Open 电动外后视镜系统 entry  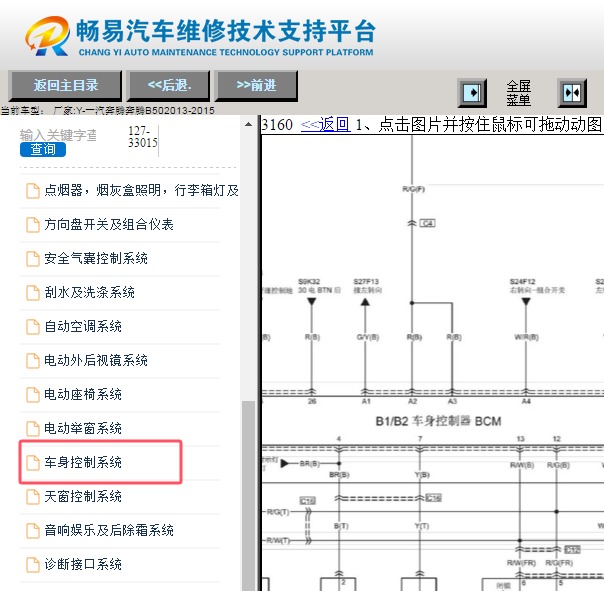click(x=96, y=360)
